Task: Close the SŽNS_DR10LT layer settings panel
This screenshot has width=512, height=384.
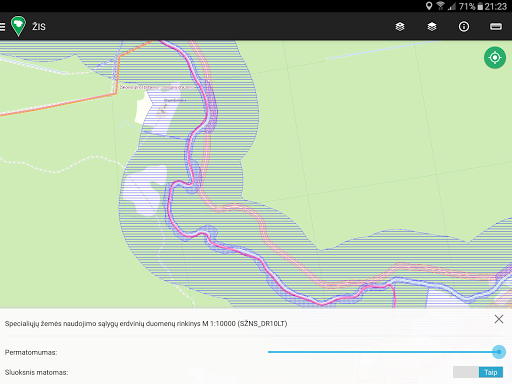Action: (499, 319)
